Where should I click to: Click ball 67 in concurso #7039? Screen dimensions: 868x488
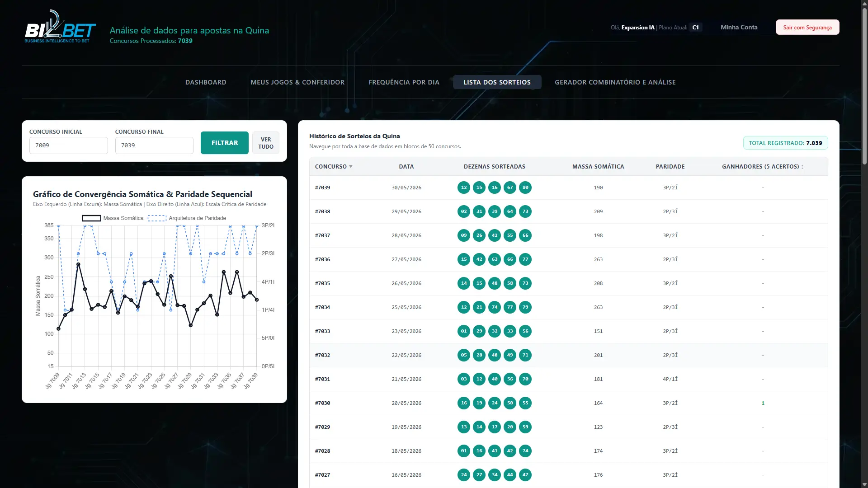point(510,188)
